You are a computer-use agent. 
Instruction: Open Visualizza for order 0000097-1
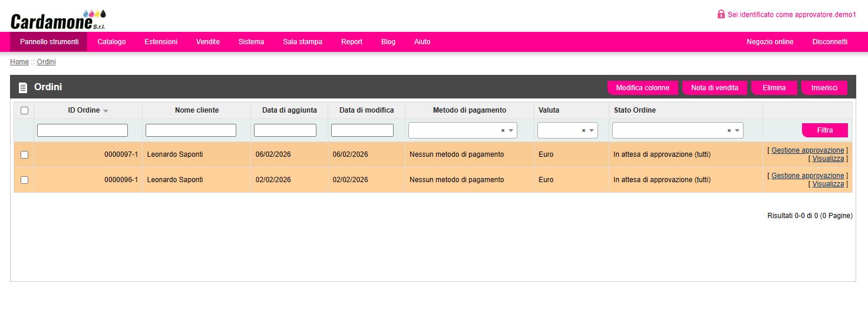click(x=828, y=159)
